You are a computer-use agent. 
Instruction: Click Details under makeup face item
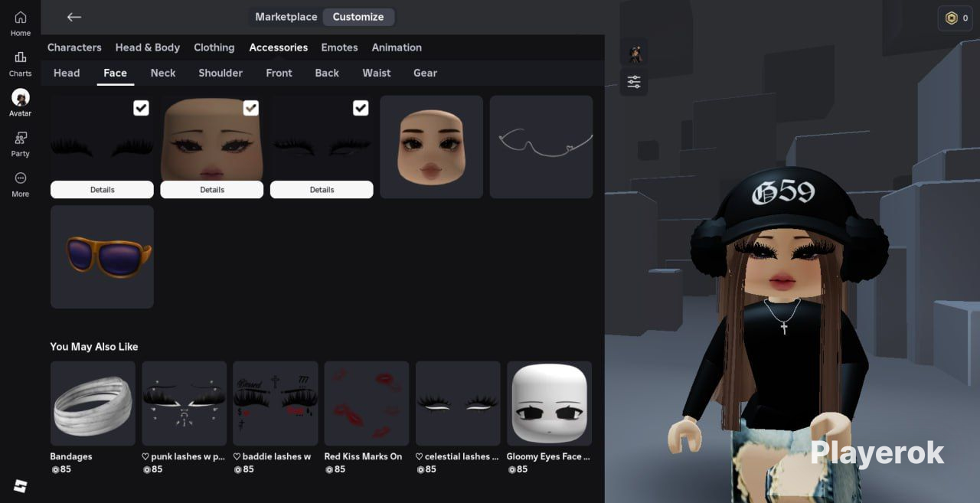click(x=212, y=190)
